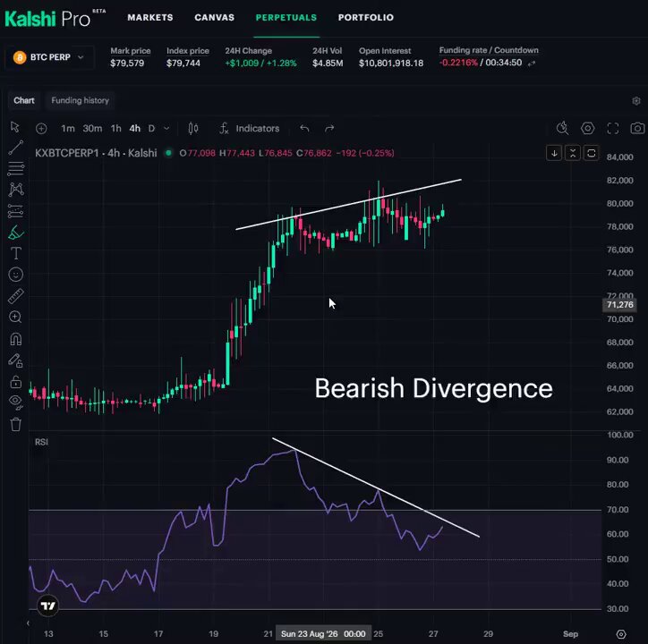Go to the MARKETS tab
The width and height of the screenshot is (648, 644).
click(x=150, y=17)
